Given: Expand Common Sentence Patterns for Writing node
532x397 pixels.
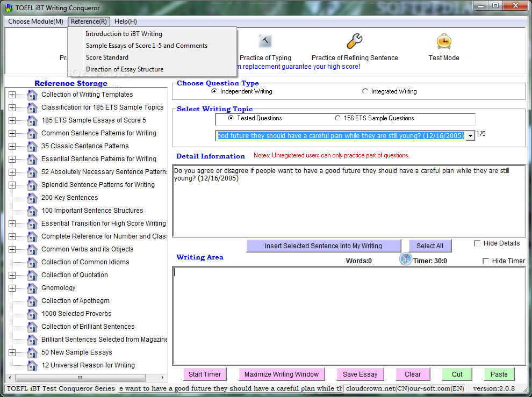Looking at the screenshot, I should (12, 133).
